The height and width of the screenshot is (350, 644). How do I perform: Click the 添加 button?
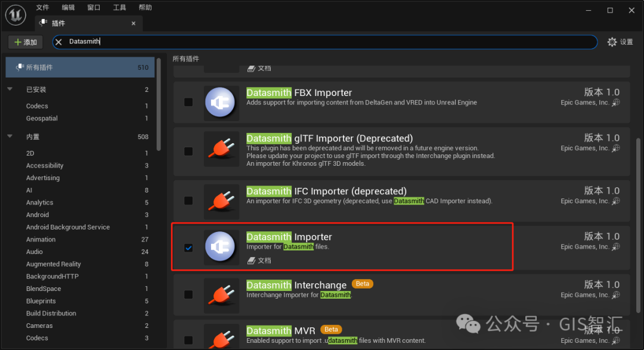26,42
